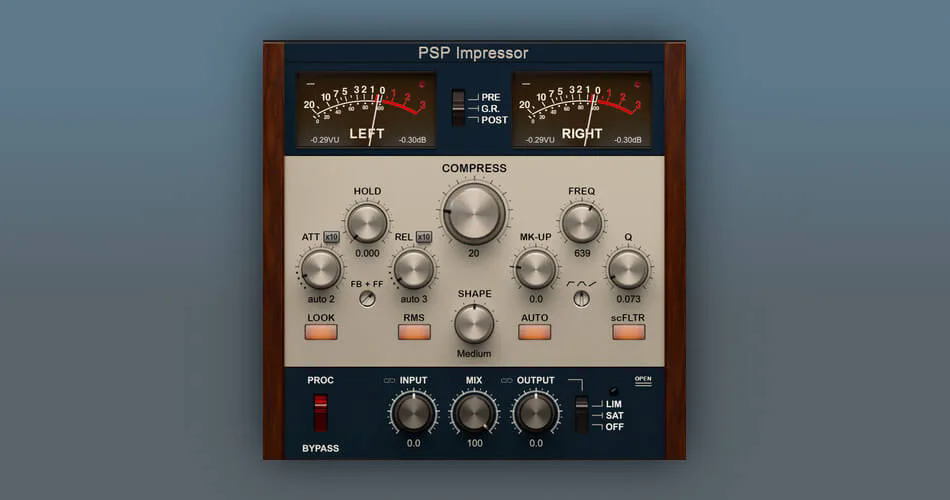This screenshot has width=950, height=500.
Task: Select the PRE meter label
Action: point(491,97)
